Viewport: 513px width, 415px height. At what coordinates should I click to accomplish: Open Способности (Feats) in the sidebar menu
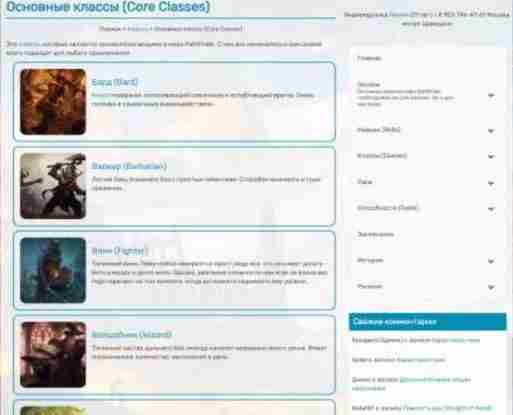[x=387, y=208]
